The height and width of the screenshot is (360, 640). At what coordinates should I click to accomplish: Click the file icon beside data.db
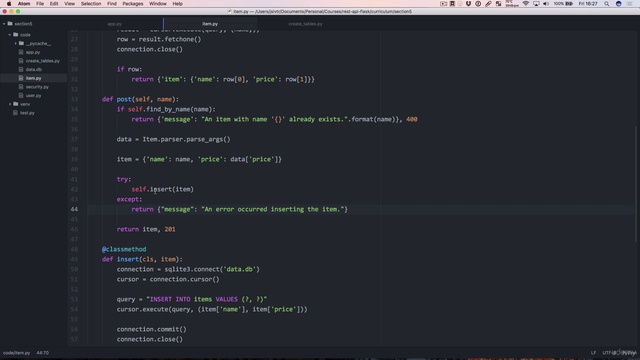coord(21,69)
